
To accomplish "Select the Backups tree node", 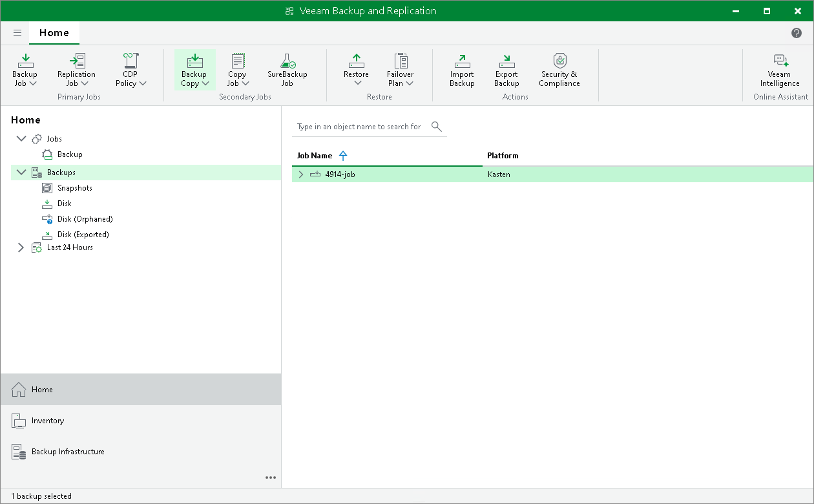I will tap(61, 173).
